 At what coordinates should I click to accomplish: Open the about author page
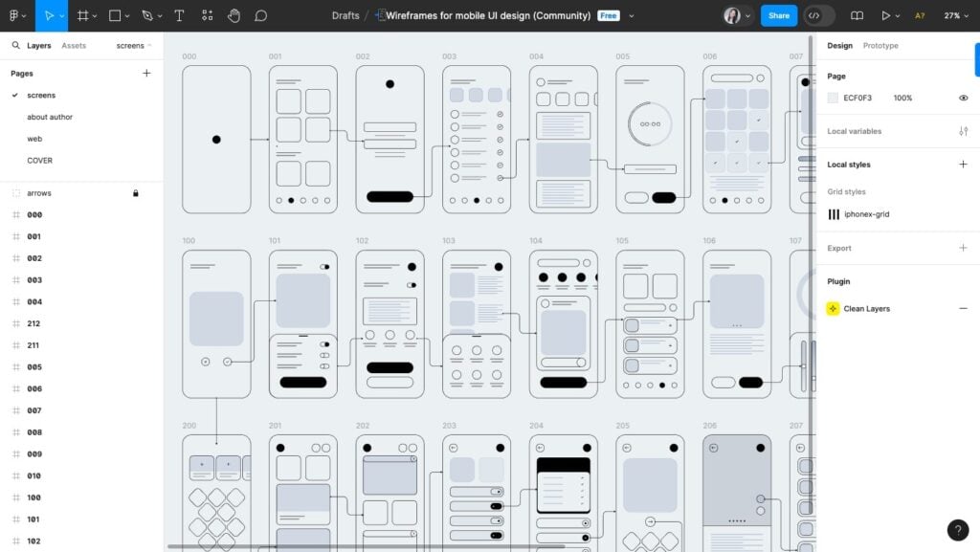point(50,117)
